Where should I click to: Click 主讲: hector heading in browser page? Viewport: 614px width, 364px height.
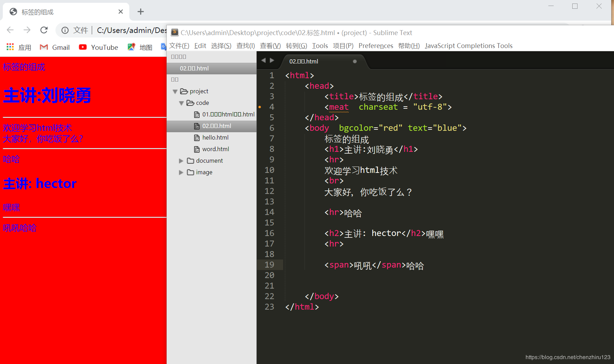click(40, 183)
